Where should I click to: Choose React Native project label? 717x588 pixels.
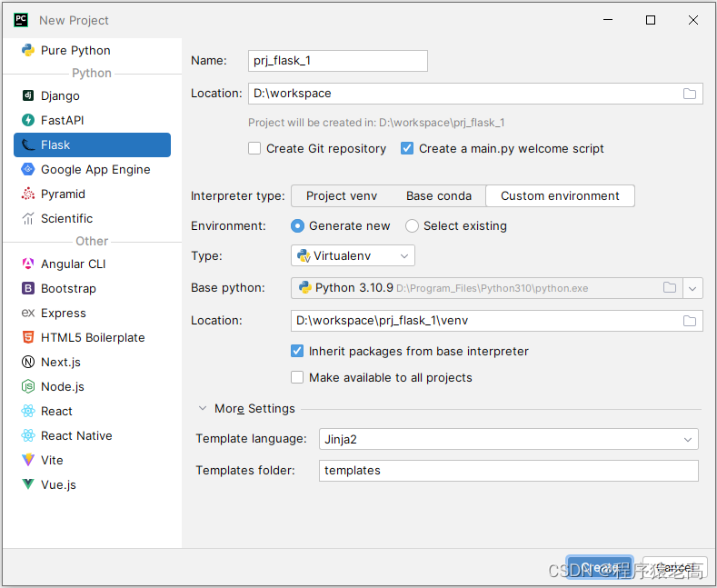point(76,435)
